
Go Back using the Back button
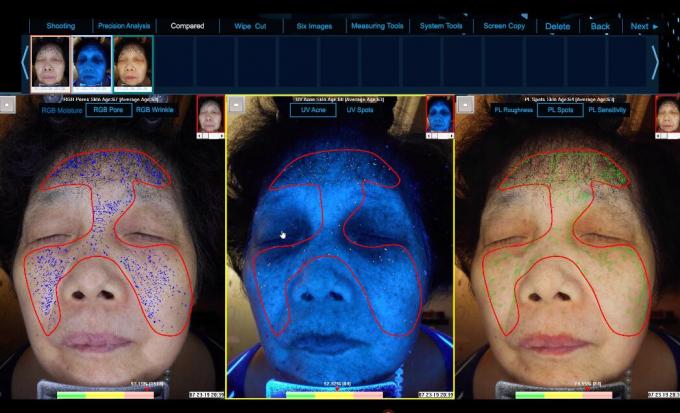(600, 26)
